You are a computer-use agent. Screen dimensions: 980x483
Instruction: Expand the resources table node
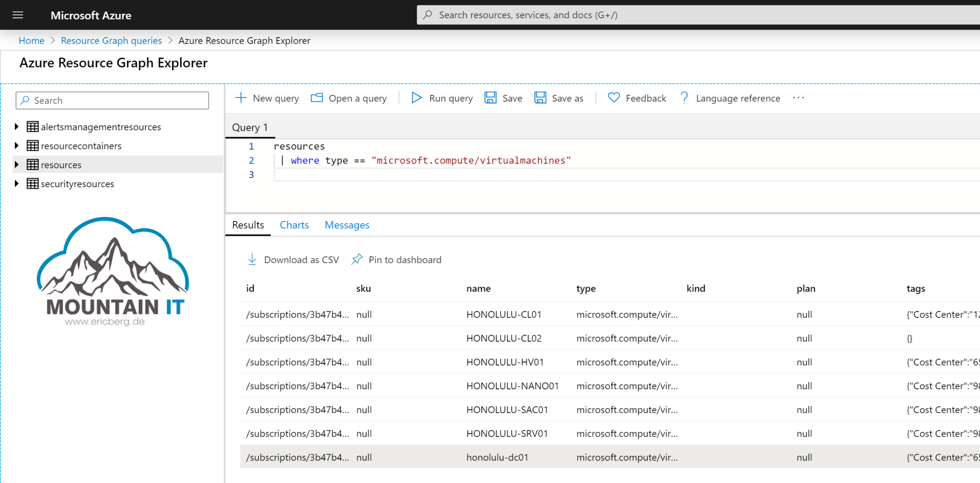pos(17,165)
